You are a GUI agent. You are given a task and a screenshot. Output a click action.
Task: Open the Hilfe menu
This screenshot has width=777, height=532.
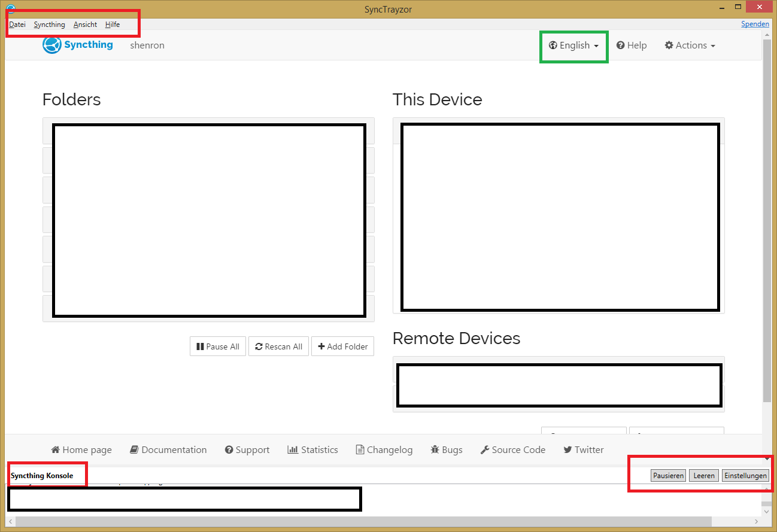point(113,25)
